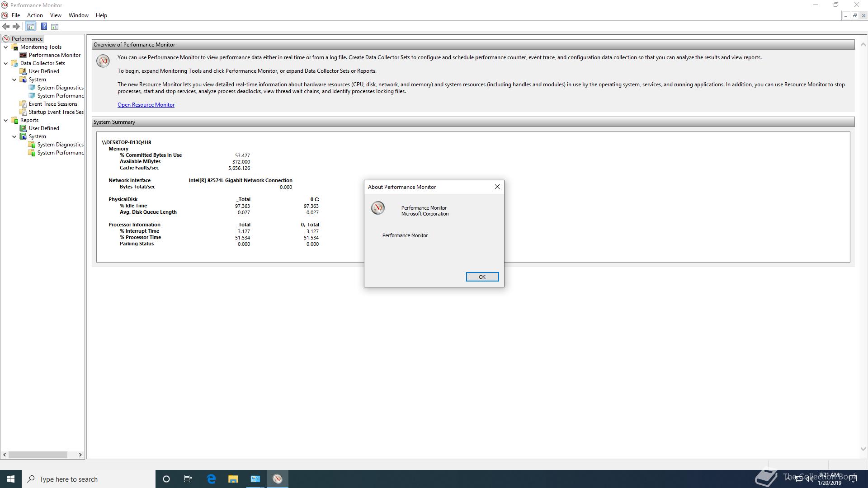Click the Cache Faults/sec value 5,656.126
The width and height of the screenshot is (868, 488).
click(x=239, y=168)
